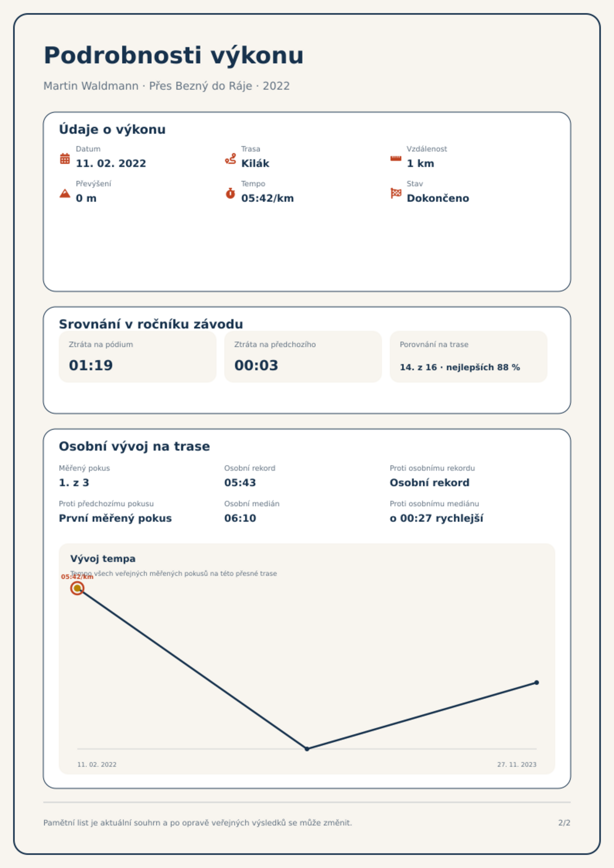The image size is (614, 868).
Task: Click the Měřený pokus value 1. z 3
Action: [x=74, y=483]
